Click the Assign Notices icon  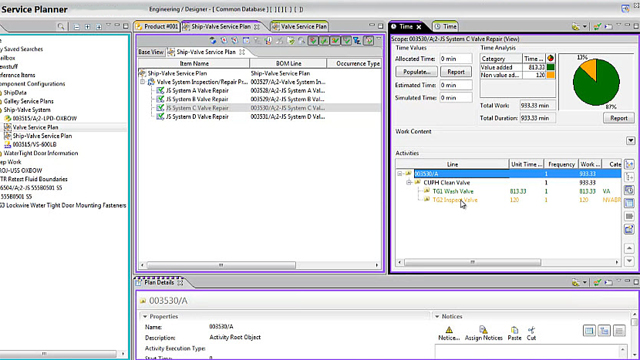coord(483,330)
